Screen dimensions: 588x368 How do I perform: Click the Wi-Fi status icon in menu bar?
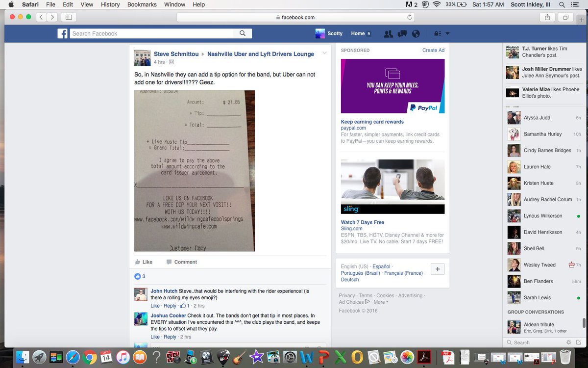coord(437,4)
